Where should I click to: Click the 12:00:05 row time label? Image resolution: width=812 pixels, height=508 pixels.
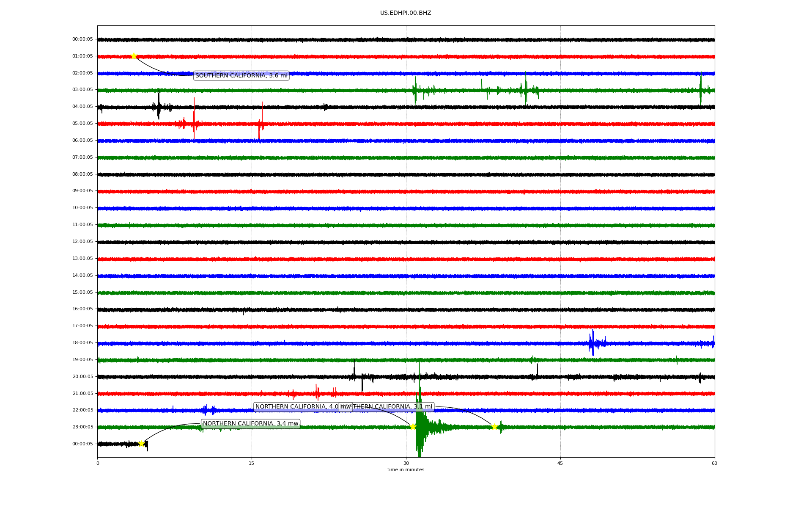pos(82,241)
